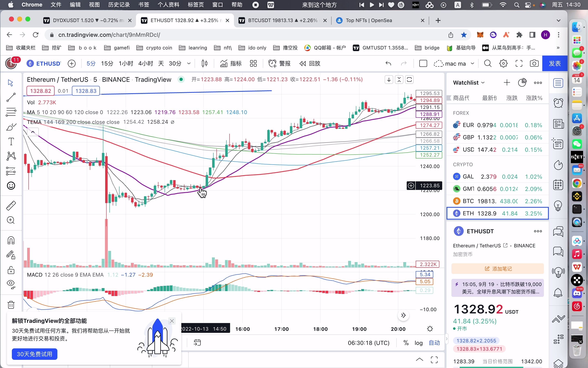Open the watchlist more options menu
This screenshot has height=368, width=588.
[538, 83]
